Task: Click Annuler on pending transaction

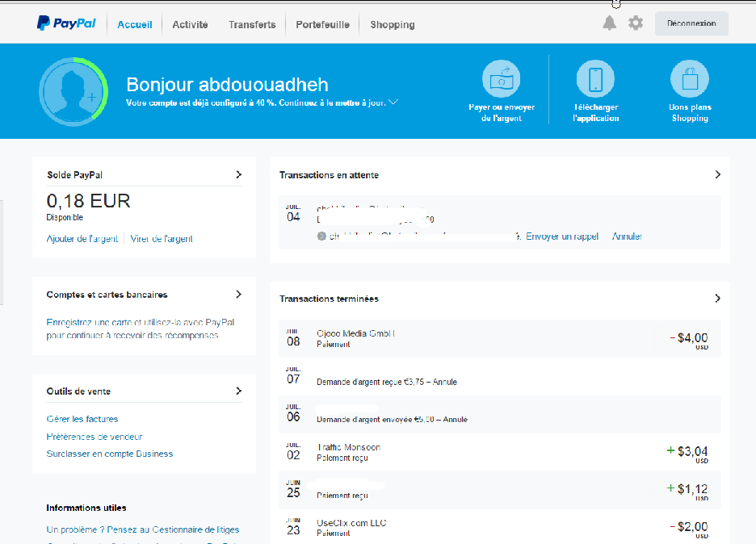Action: tap(627, 236)
